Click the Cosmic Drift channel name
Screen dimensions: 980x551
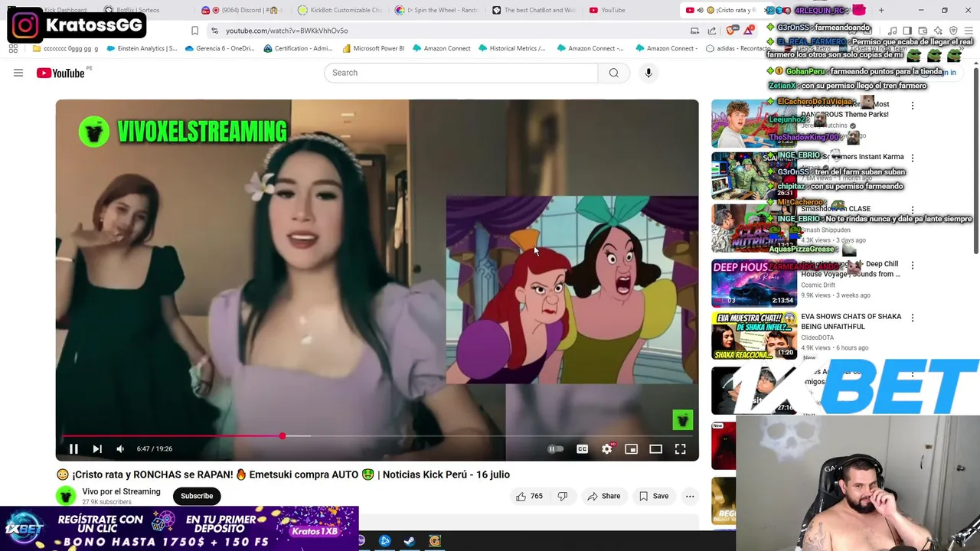tap(818, 285)
